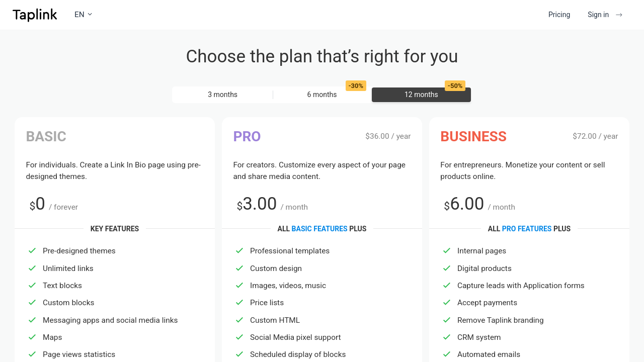Select the 3 months billing period

(222, 95)
